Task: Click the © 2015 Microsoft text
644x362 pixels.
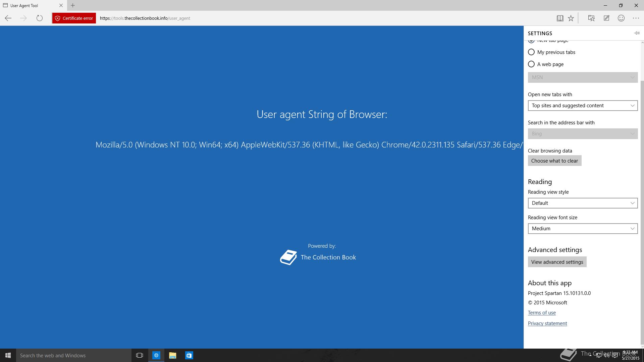Action: (547, 302)
